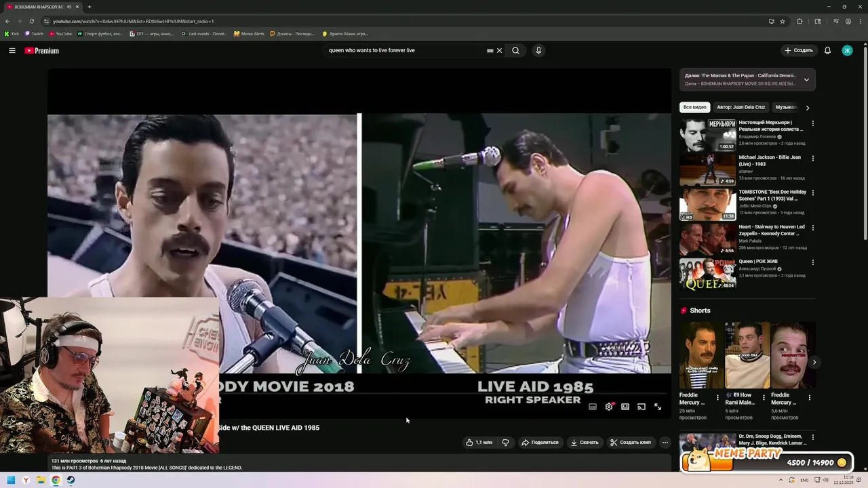Download the video with Скачать

[x=585, y=442]
